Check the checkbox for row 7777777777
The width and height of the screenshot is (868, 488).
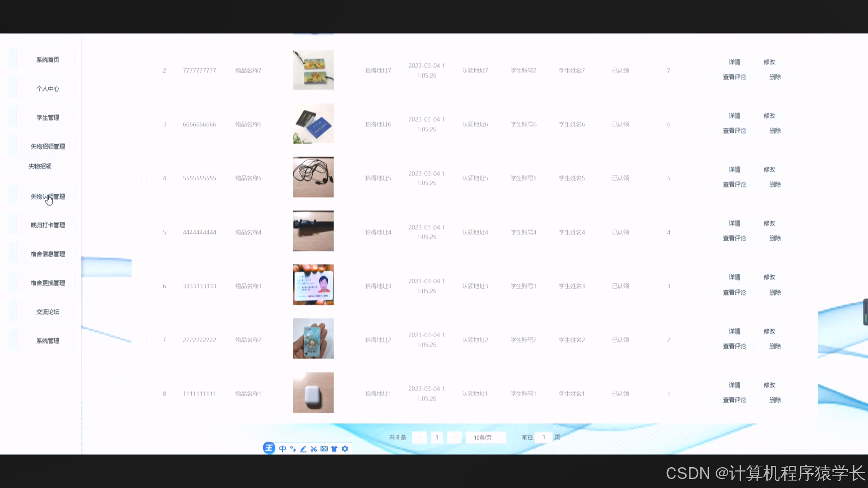pyautogui.click(x=144, y=71)
